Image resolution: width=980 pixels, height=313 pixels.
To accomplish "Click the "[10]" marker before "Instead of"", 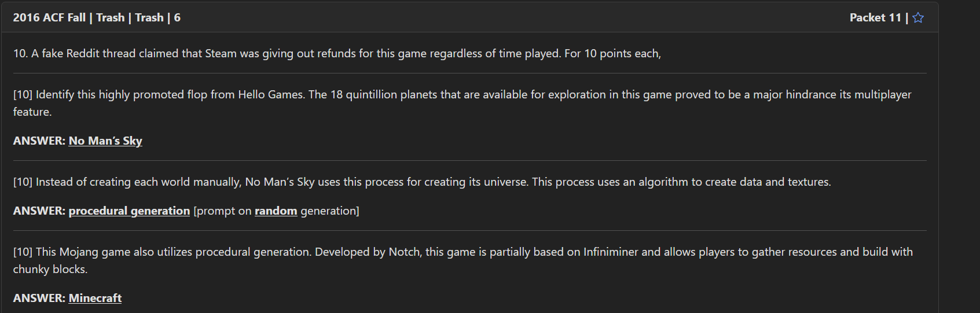I will pos(23,182).
